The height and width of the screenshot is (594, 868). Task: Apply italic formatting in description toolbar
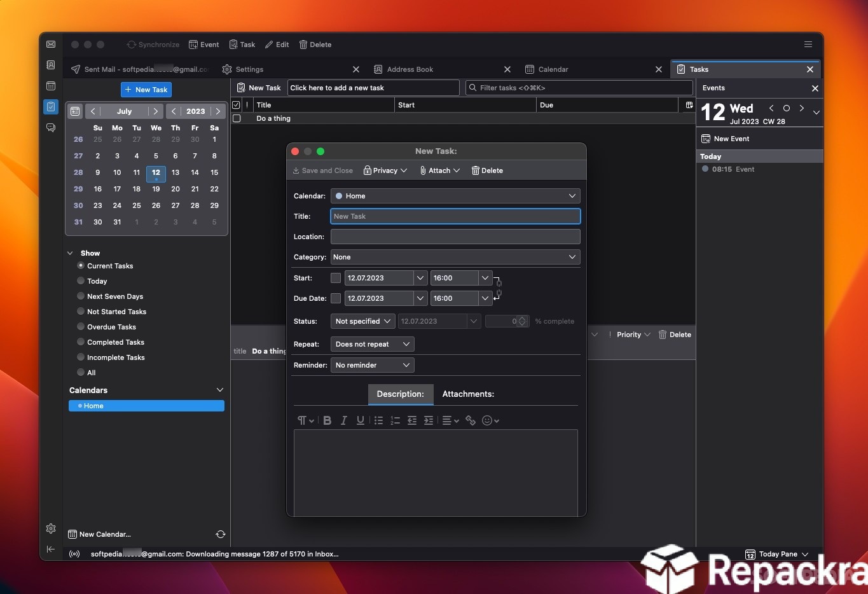click(x=344, y=420)
